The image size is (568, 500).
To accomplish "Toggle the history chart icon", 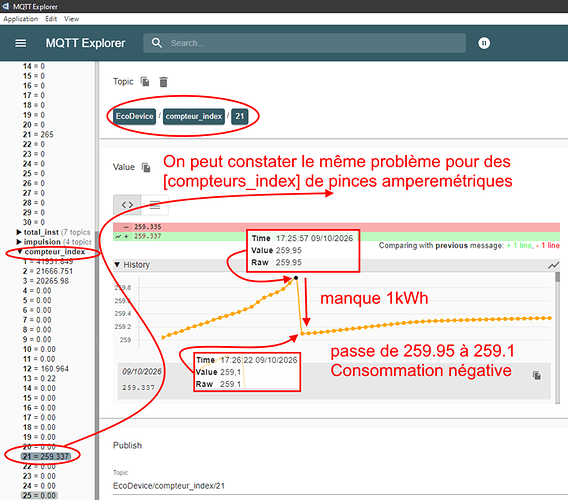I will (x=553, y=265).
